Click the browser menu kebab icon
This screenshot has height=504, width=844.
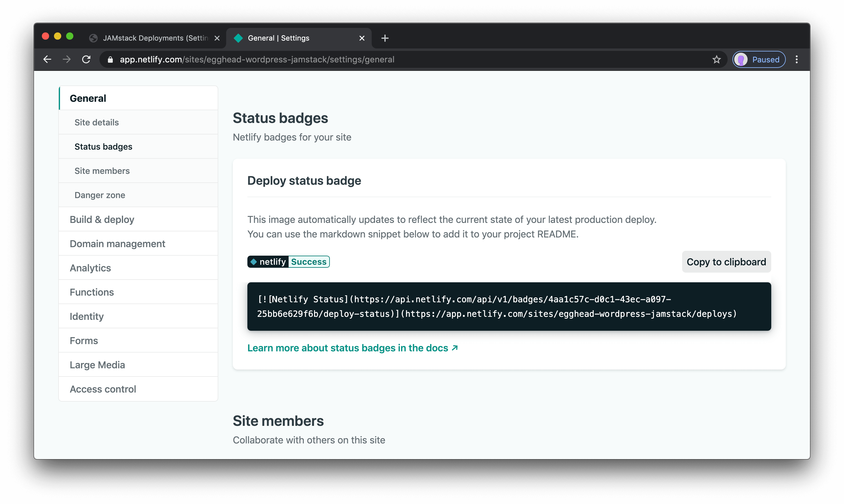(797, 59)
